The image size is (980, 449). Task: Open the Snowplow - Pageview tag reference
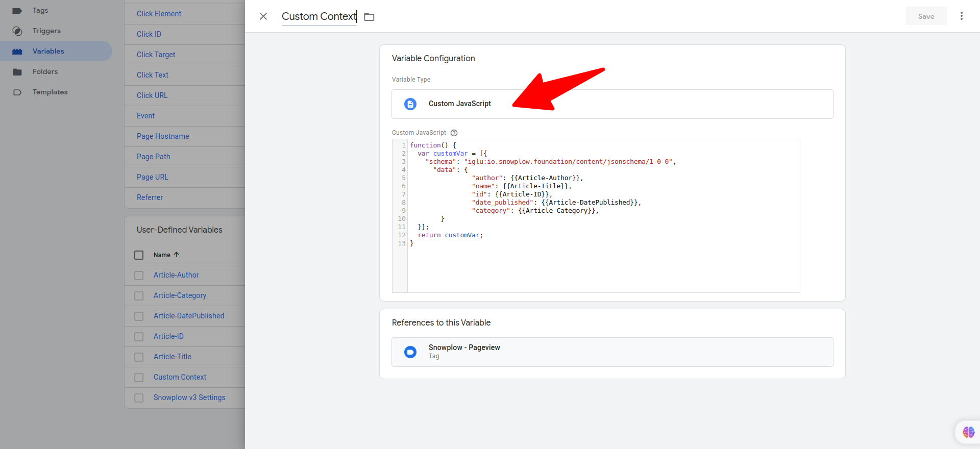point(612,352)
